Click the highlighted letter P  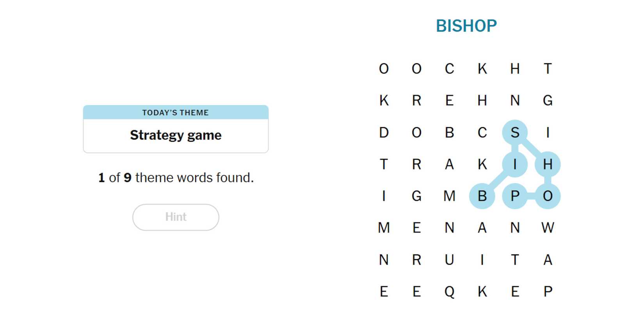click(x=515, y=196)
